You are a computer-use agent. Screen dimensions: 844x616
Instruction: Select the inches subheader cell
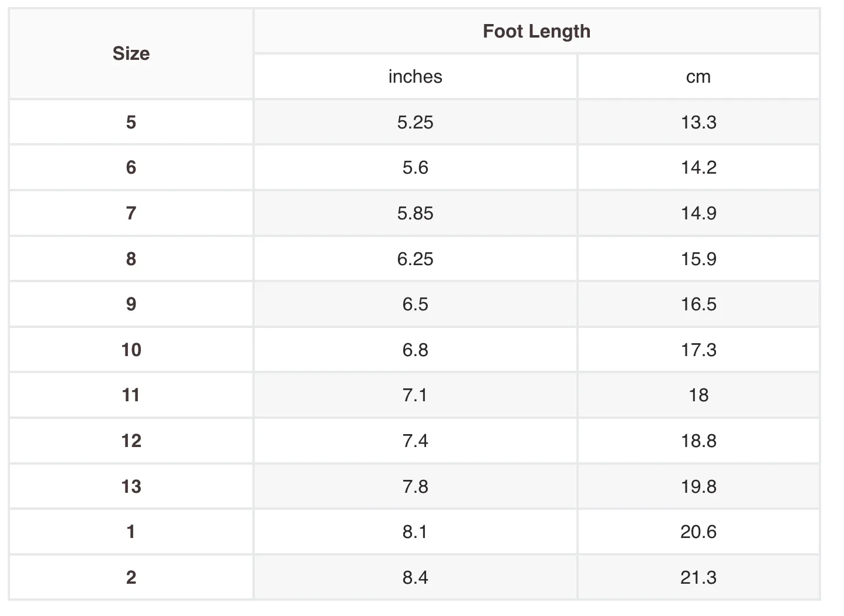point(415,76)
